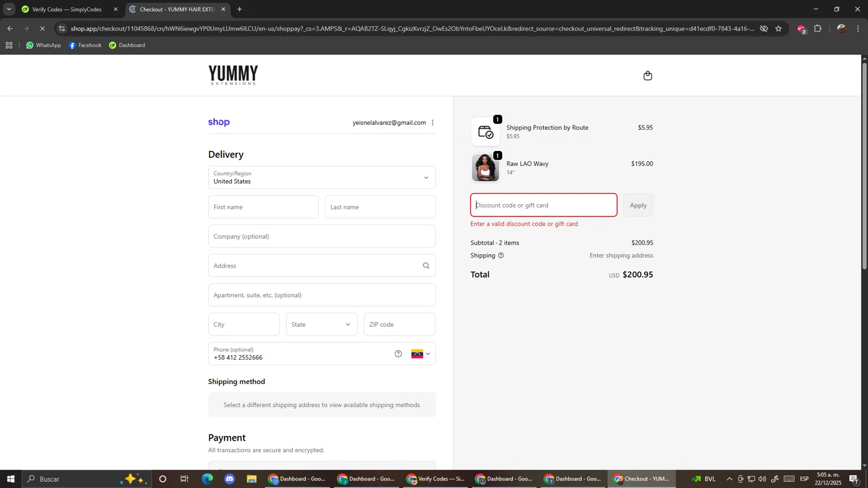Focus the Last name field
This screenshot has height=488, width=868.
pos(380,207)
